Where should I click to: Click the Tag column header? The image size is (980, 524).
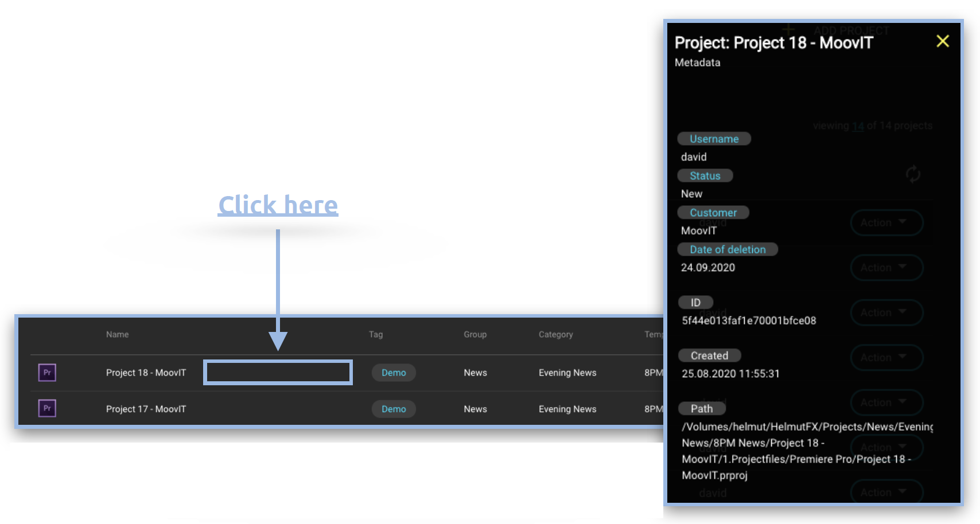[x=376, y=334]
